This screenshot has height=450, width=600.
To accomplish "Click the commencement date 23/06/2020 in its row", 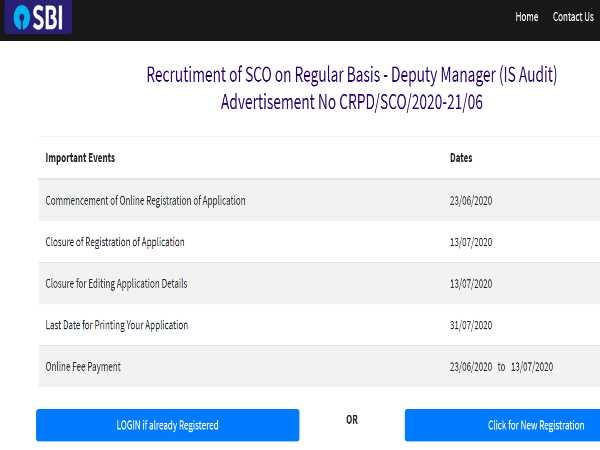I will pos(471,201).
